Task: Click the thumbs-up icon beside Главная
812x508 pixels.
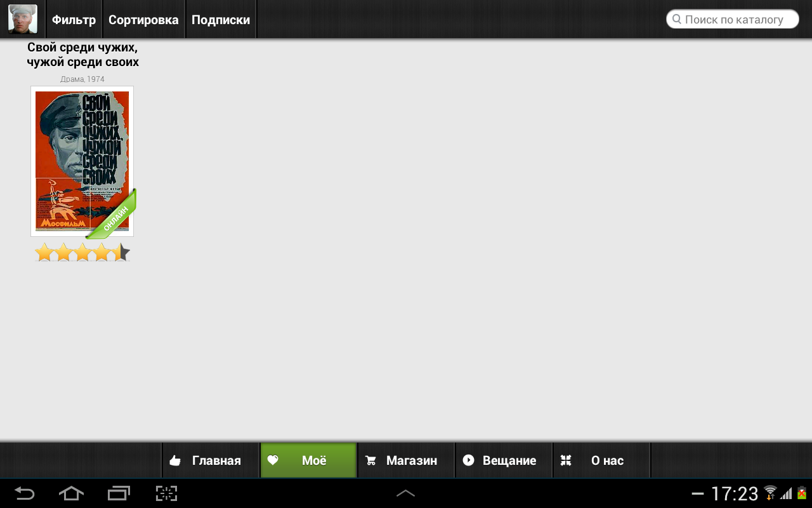Action: pos(175,460)
